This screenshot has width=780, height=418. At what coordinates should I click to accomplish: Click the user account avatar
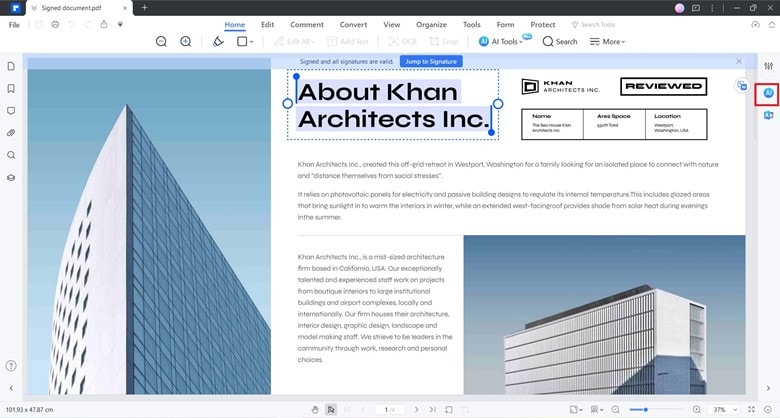pos(680,8)
